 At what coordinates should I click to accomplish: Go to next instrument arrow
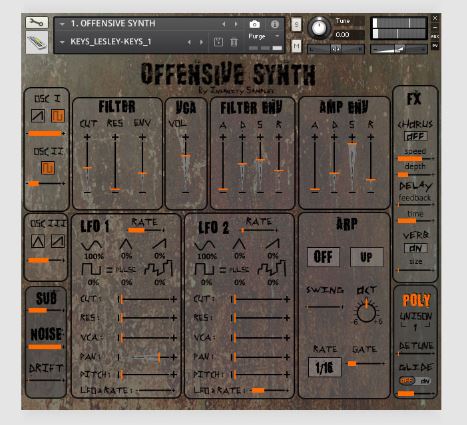click(x=236, y=24)
